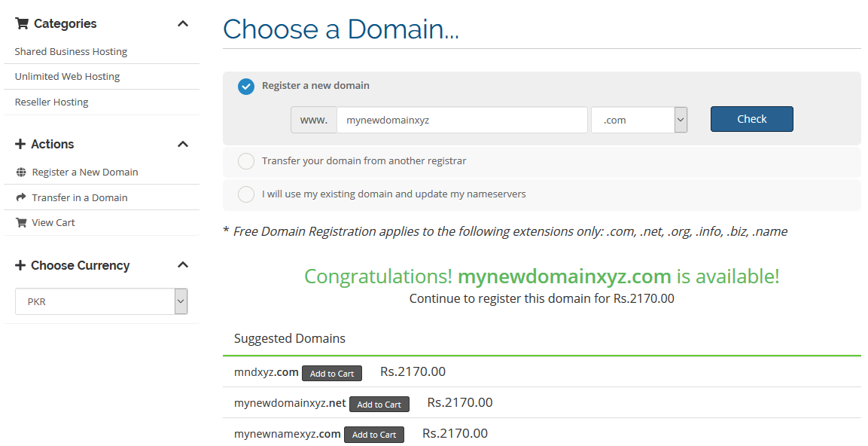Click the blue Check button
This screenshot has height=446, width=868.
point(752,119)
